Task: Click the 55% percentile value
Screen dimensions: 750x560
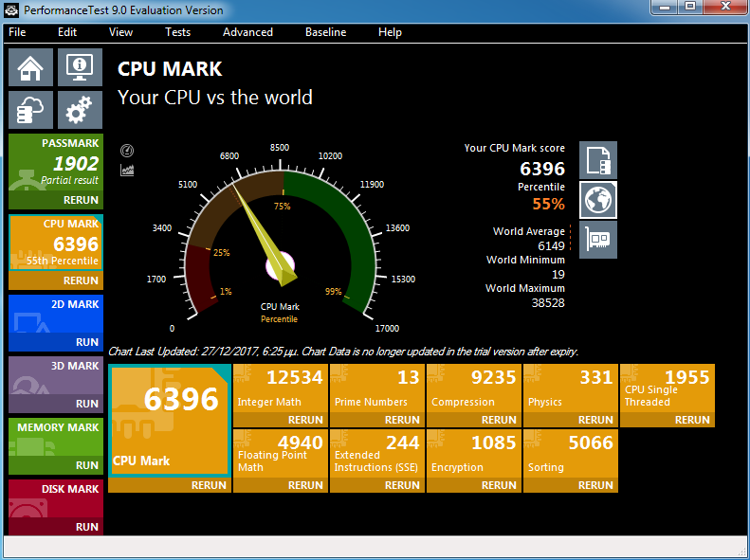Action: click(x=548, y=204)
